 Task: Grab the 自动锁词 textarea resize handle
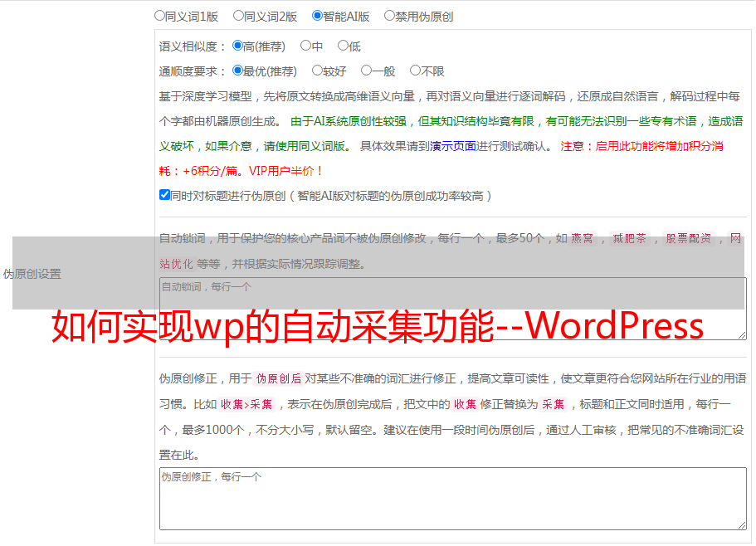742,335
